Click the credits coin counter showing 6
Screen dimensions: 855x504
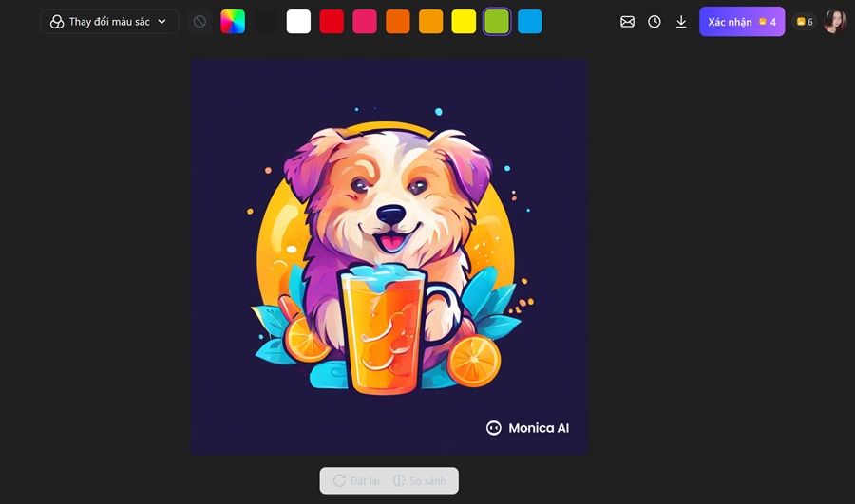click(804, 22)
